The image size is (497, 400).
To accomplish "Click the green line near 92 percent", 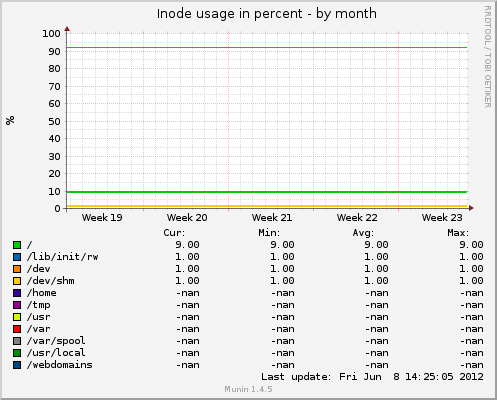I will click(x=267, y=48).
